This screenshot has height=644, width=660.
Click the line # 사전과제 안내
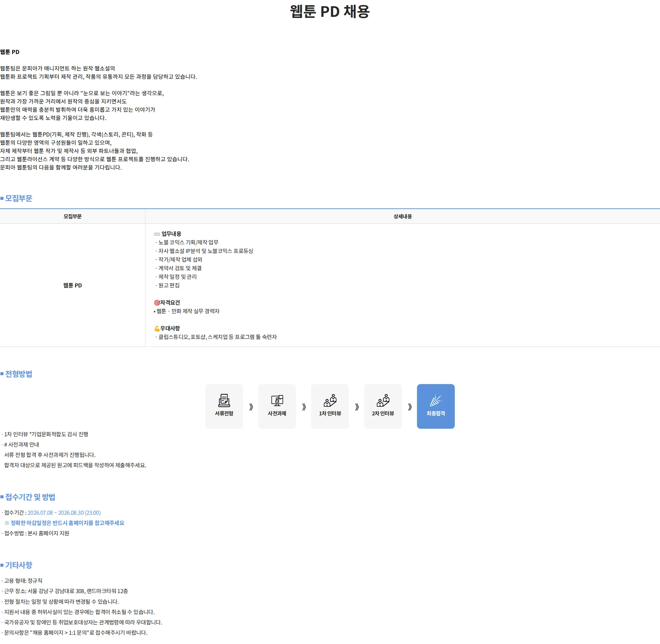[x=22, y=445]
